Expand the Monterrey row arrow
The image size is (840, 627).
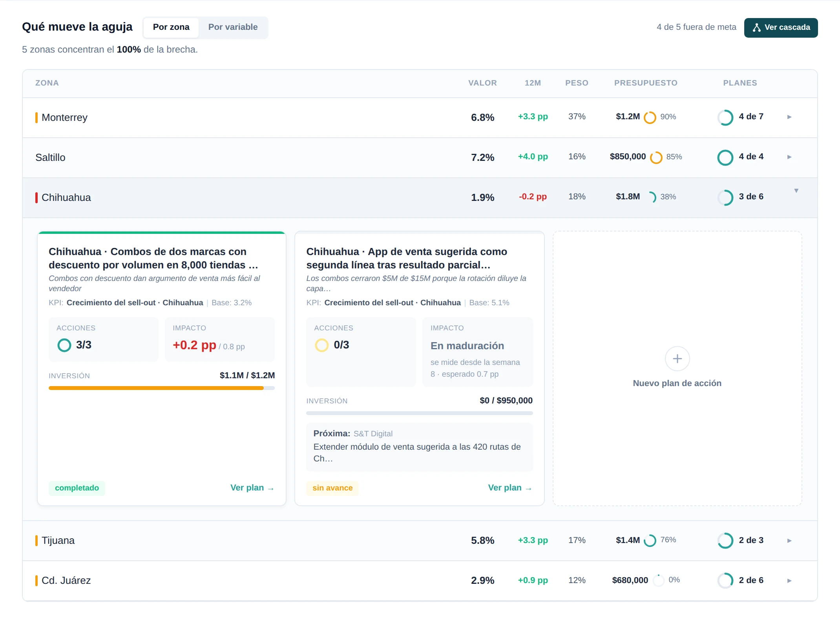(789, 117)
